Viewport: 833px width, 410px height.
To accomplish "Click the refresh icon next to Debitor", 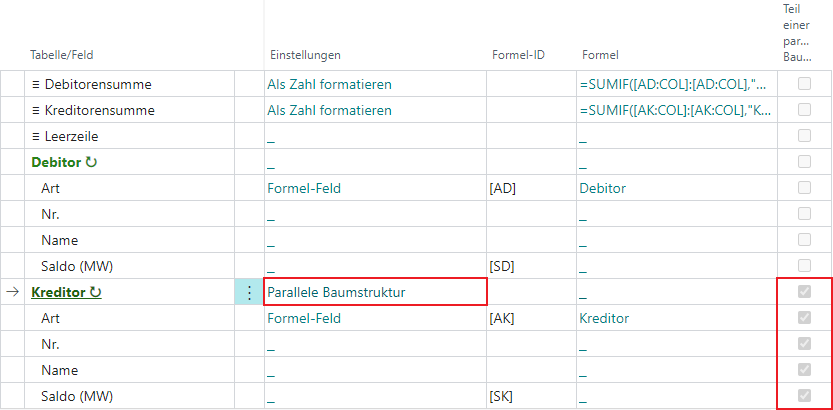I will coord(91,163).
